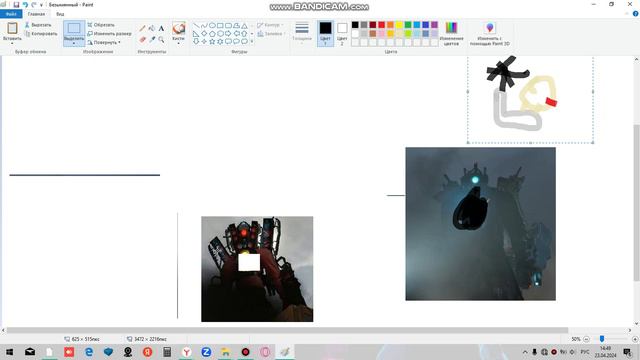Click Copy (Копировать)
Image resolution: width=640 pixels, height=360 pixels.
[41, 34]
